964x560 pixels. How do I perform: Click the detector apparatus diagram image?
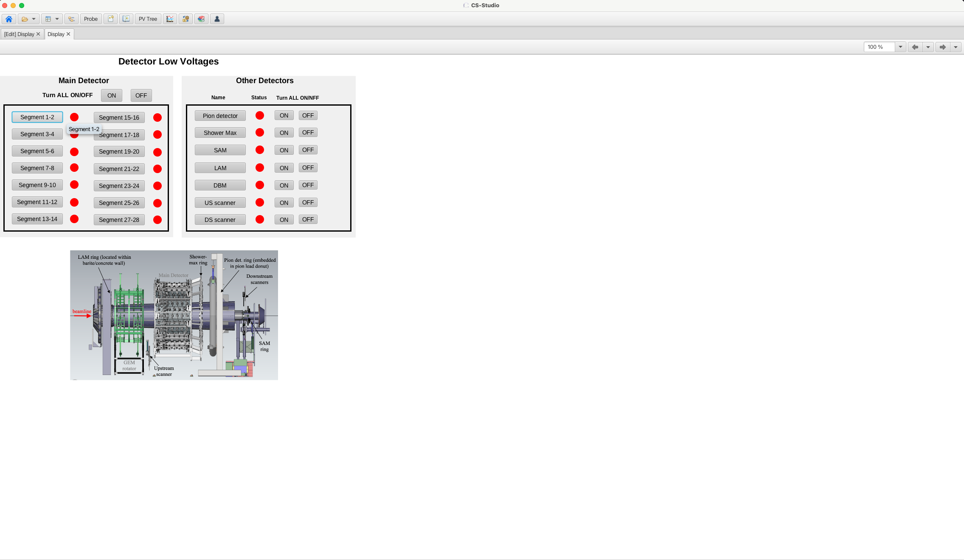tap(174, 315)
